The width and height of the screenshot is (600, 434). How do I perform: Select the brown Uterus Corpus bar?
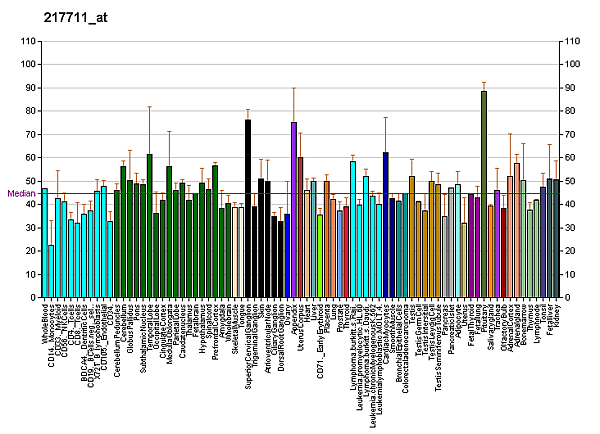300,228
